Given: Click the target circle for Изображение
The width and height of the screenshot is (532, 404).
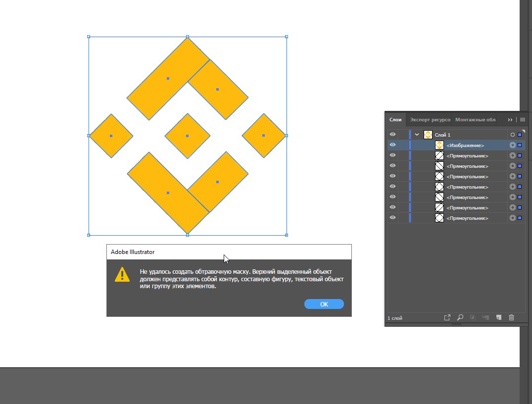Looking at the screenshot, I should coord(513,145).
